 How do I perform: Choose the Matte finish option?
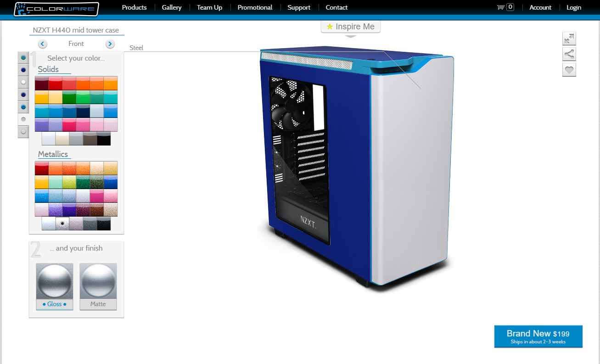[x=98, y=286]
